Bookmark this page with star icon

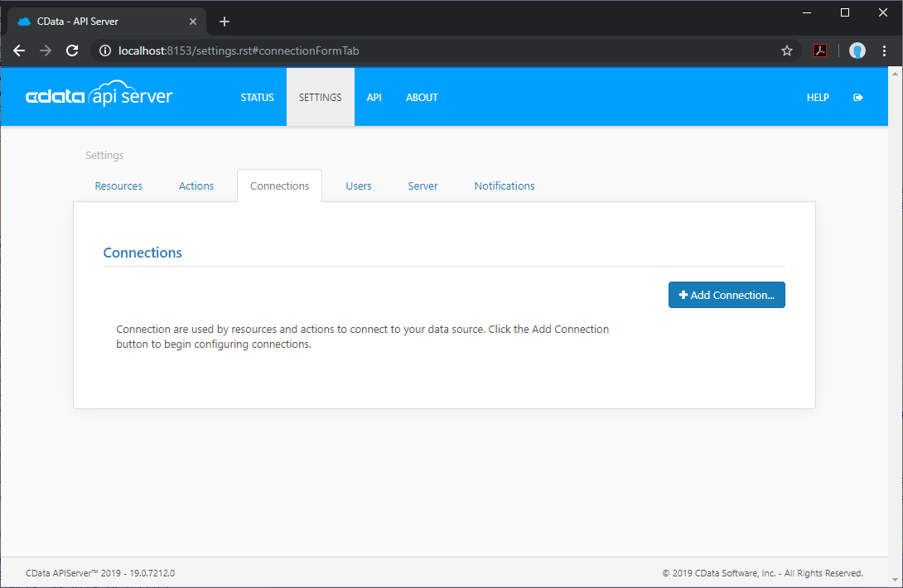click(786, 51)
